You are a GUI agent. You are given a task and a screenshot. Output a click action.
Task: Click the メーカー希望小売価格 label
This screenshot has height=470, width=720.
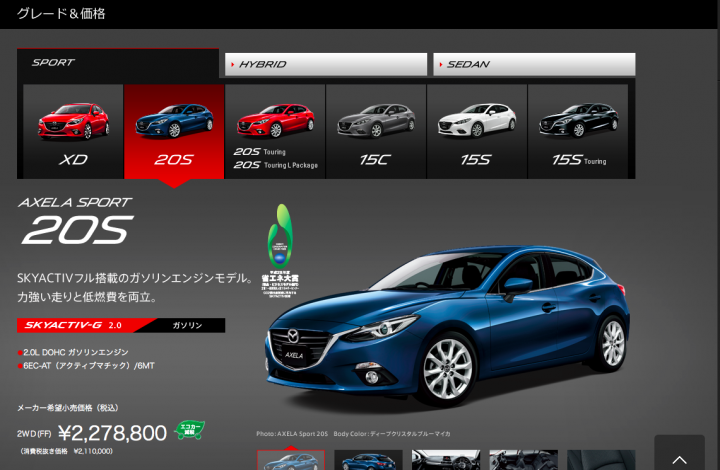click(x=68, y=408)
